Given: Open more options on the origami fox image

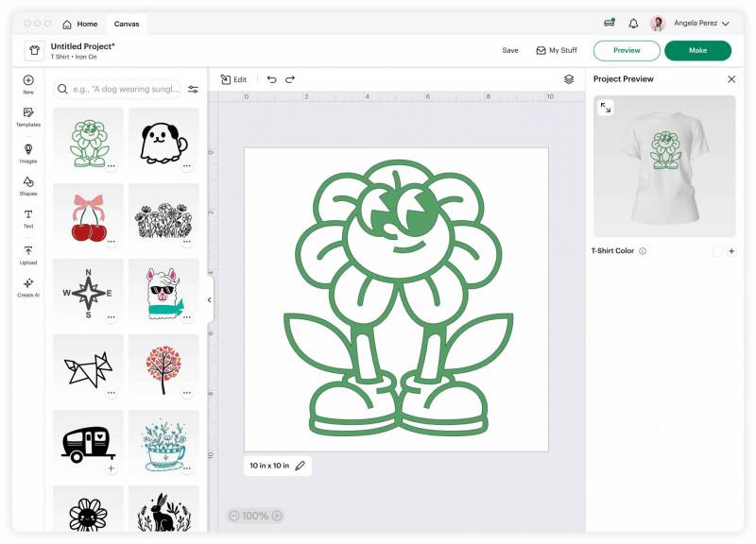Looking at the screenshot, I should (112, 393).
